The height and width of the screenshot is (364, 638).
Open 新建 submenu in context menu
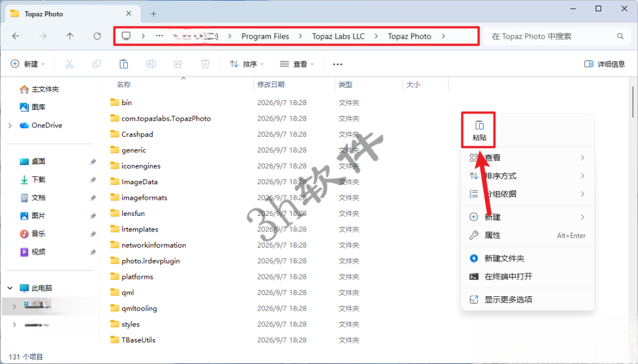[527, 217]
